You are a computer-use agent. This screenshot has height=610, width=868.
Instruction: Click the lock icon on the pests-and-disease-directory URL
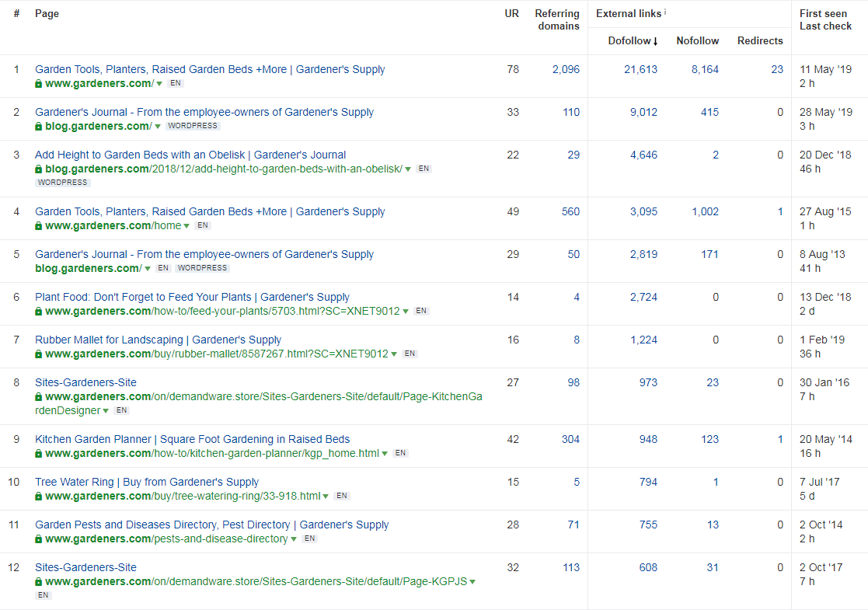point(38,539)
